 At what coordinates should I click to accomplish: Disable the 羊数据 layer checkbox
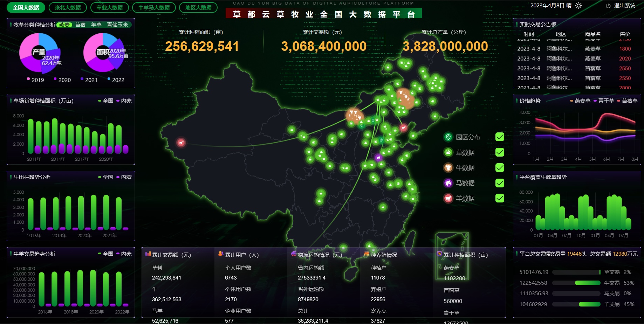[500, 198]
